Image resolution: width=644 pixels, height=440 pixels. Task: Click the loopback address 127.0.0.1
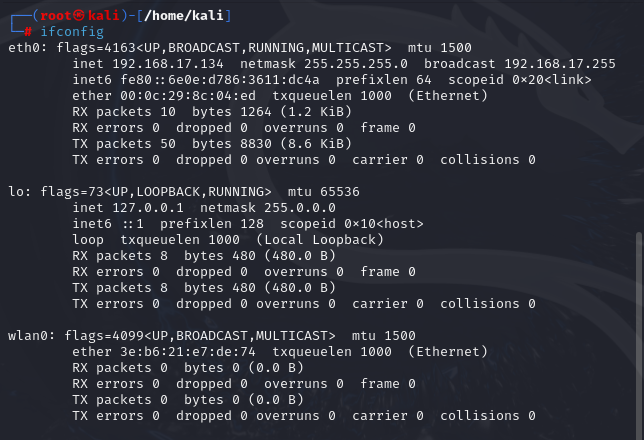(x=148, y=208)
